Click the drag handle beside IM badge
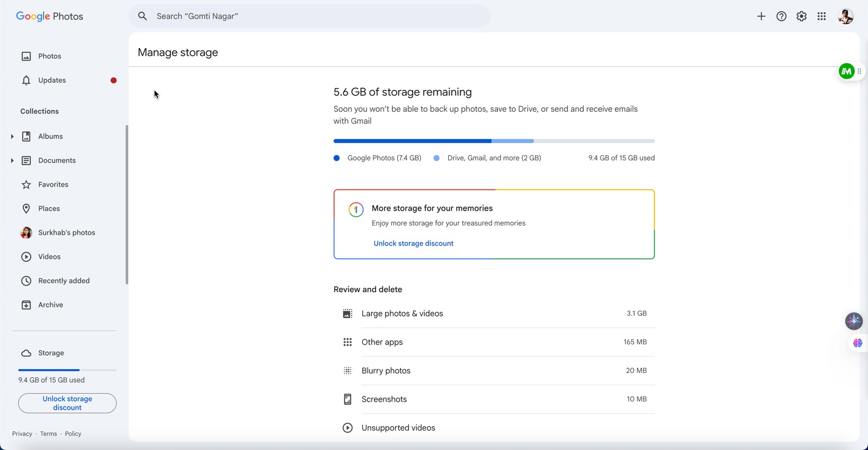 [x=859, y=71]
